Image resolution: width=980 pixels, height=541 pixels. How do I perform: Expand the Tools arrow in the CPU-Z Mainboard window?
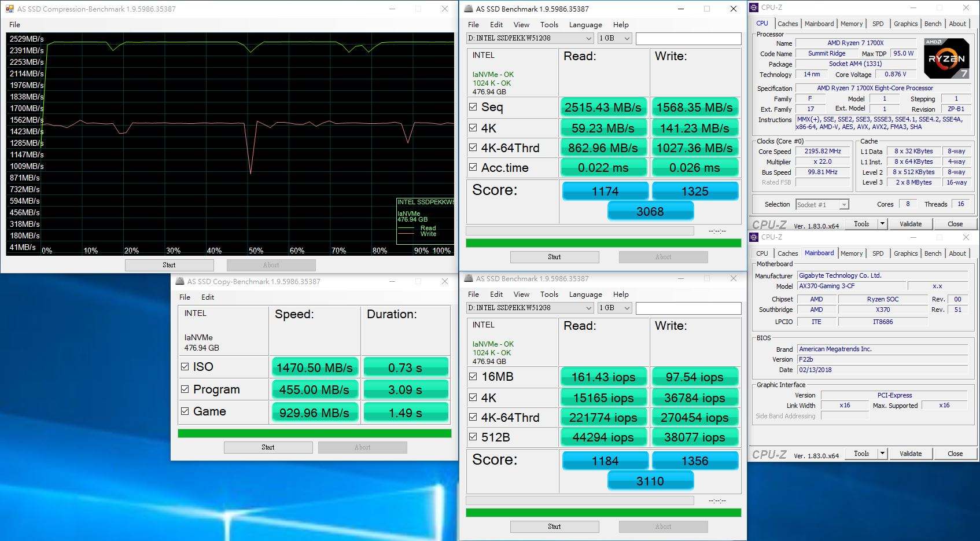click(x=882, y=454)
